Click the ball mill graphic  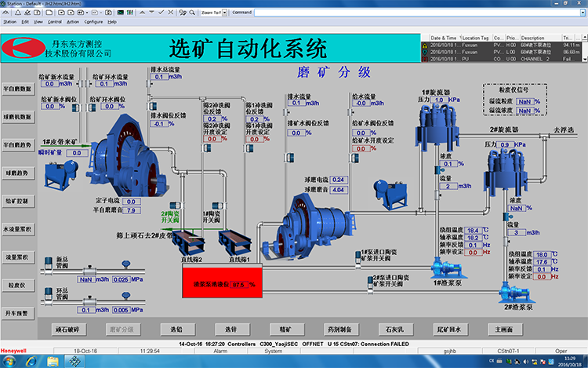[307, 227]
